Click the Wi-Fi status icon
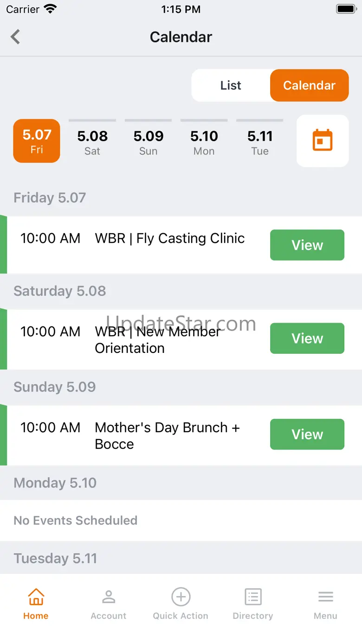Image resolution: width=362 pixels, height=644 pixels. [x=50, y=9]
